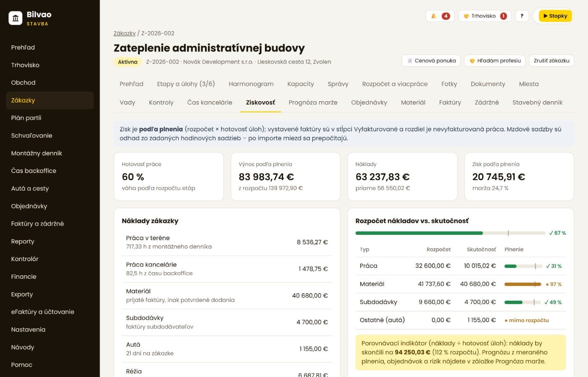Click the Aktívna status badge
Screen dimensions: 588x377
coord(128,62)
